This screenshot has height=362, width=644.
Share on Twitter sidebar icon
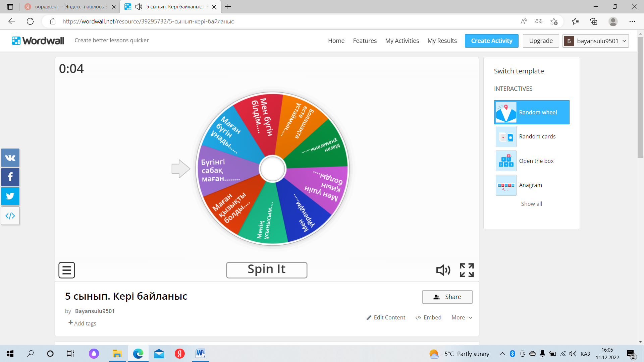tap(10, 196)
